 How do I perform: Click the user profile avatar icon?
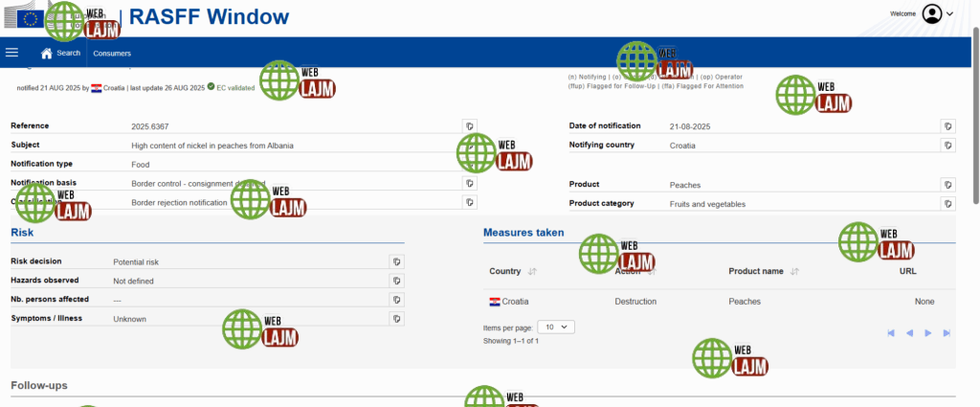[x=931, y=13]
